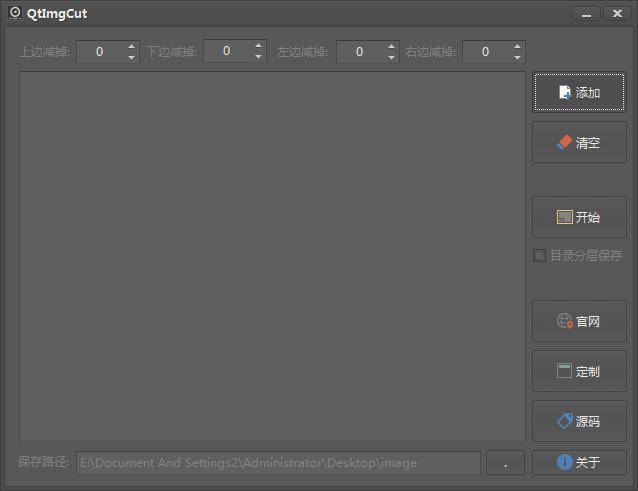Increase the 下边减掉 (bottom trim) value
This screenshot has width=638, height=491.
258,45
